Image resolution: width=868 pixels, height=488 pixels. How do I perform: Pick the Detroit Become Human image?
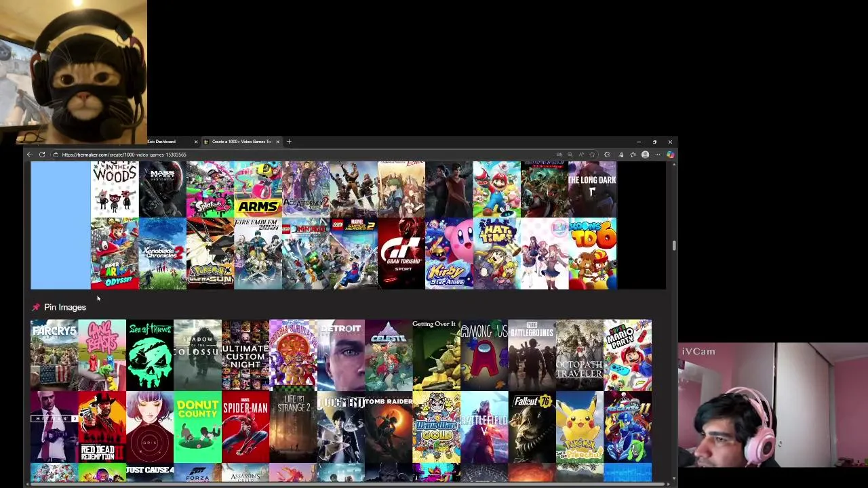(341, 355)
